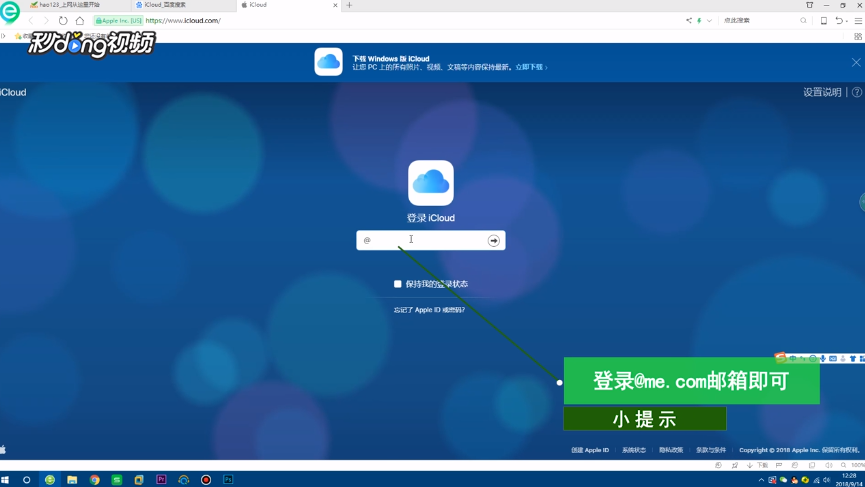865x487 pixels.
Task: Open the mobile device view icon
Action: pos(824,20)
